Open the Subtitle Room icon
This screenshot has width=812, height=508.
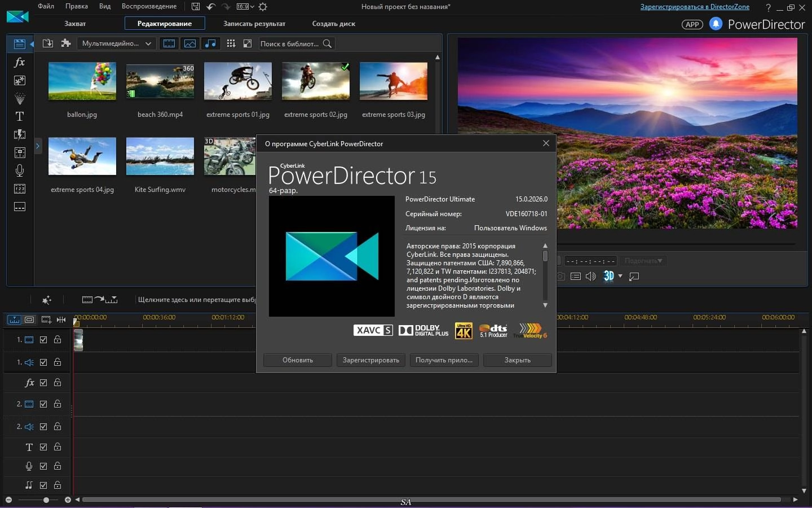20,207
